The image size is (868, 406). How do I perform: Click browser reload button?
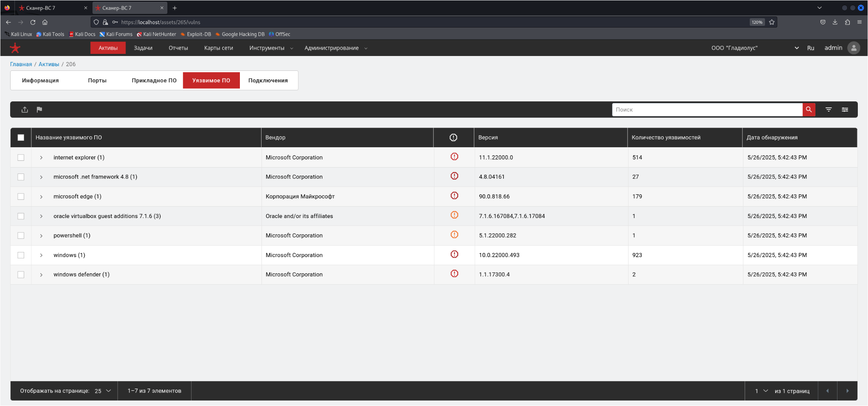[x=33, y=22]
